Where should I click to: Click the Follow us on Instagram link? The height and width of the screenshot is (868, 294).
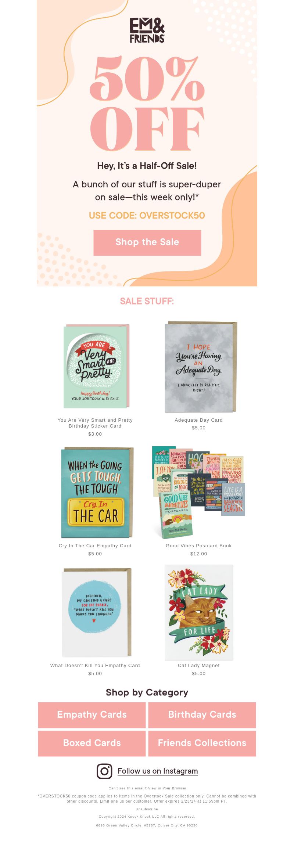(158, 771)
